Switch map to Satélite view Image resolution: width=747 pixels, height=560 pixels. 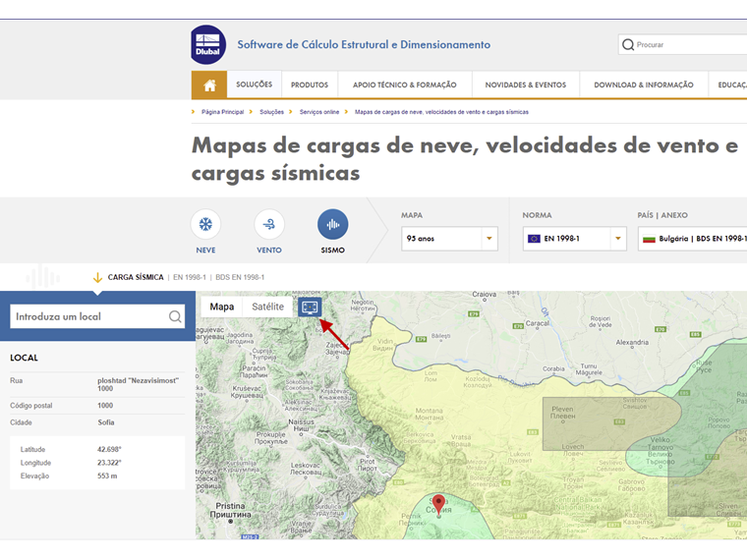[x=267, y=307]
